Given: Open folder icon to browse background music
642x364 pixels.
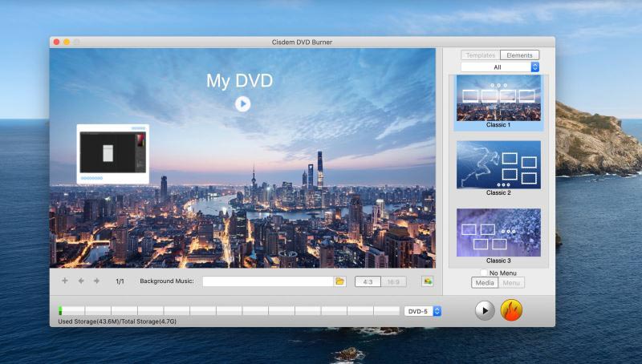Looking at the screenshot, I should [339, 281].
